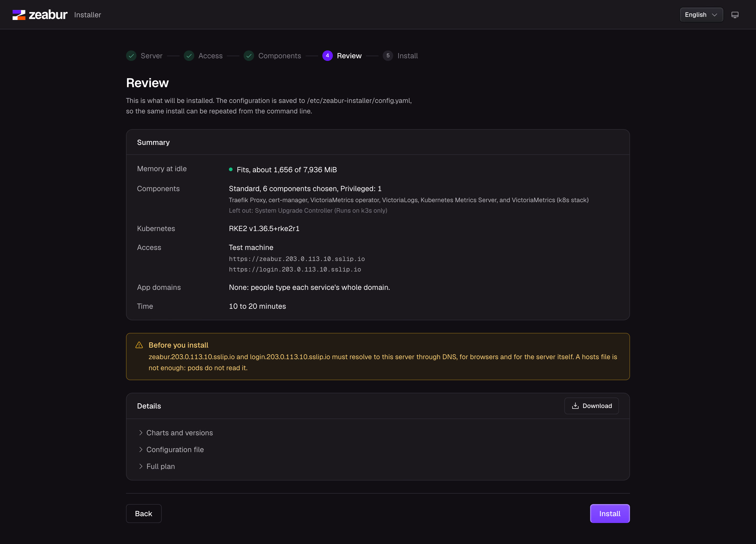The image size is (756, 544).
Task: Click the zeabur sslip.io URL
Action: (x=297, y=259)
